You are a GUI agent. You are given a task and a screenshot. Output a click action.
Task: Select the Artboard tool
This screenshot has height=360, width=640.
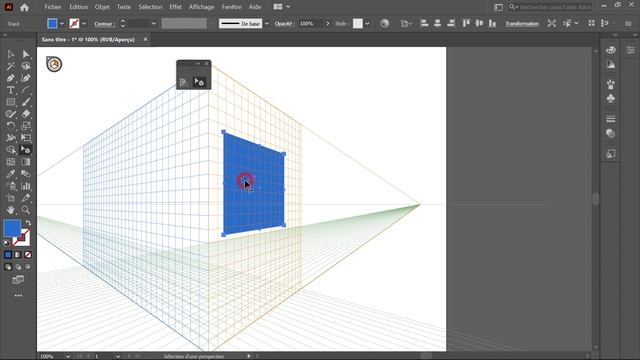click(11, 198)
